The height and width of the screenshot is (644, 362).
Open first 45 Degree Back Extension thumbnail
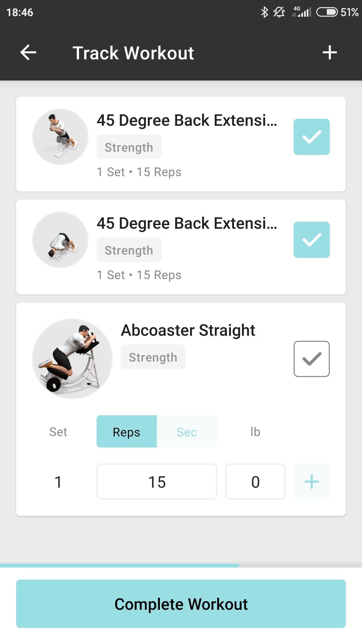(60, 137)
